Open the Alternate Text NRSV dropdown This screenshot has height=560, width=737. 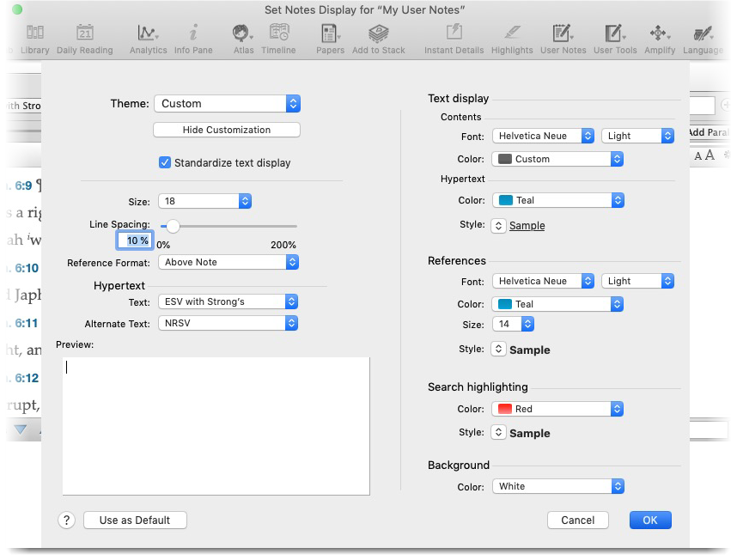click(x=228, y=324)
